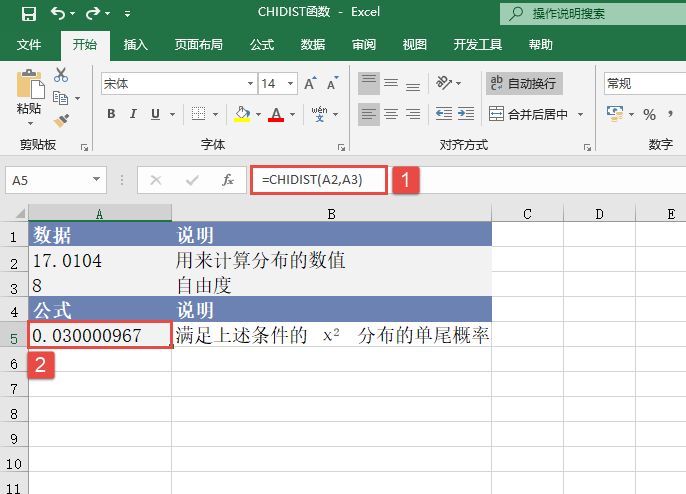This screenshot has width=686, height=494.
Task: Click the Cut scissors icon
Action: pyautogui.click(x=61, y=75)
